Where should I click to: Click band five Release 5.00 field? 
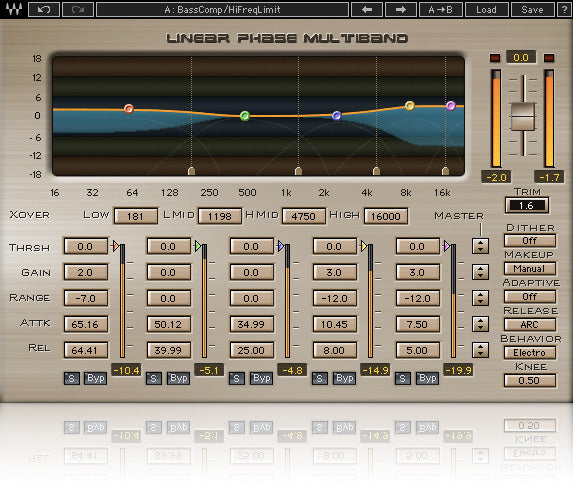pyautogui.click(x=418, y=350)
